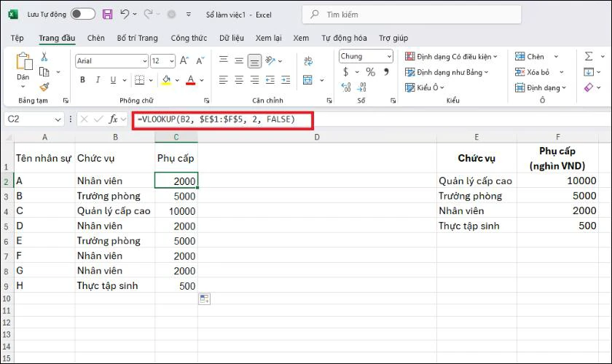Click the red Font Color swatch
The width and height of the screenshot is (612, 364).
190,80
